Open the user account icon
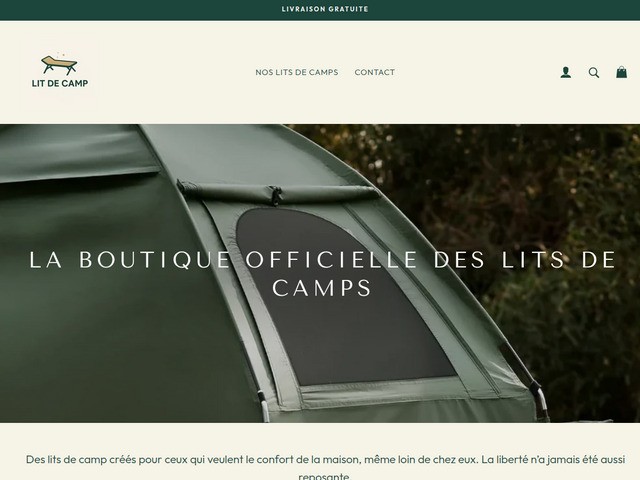Image resolution: width=640 pixels, height=480 pixels. click(x=565, y=72)
